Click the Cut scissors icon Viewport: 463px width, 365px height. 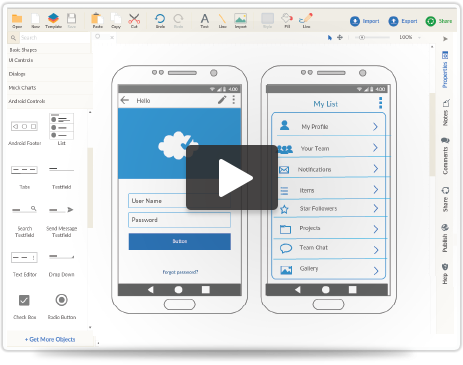(134, 18)
